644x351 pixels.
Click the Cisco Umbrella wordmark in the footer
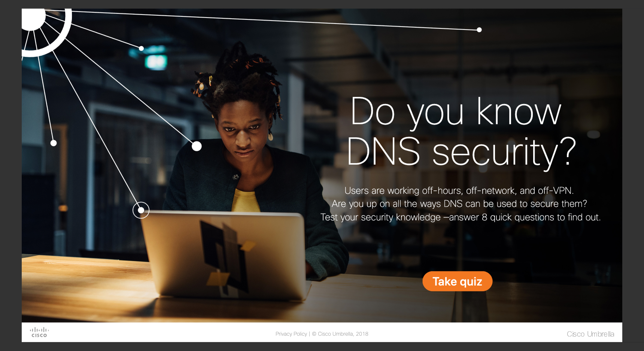tap(590, 334)
